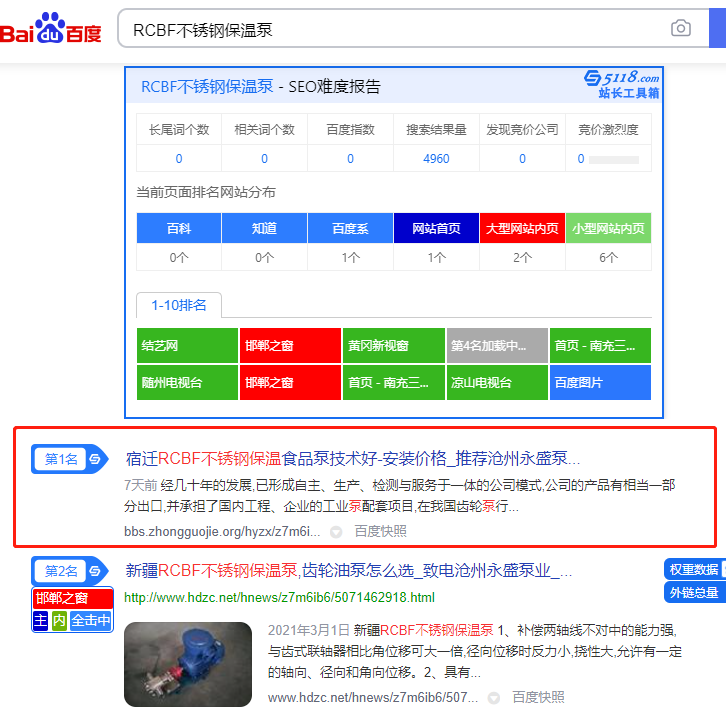Click the 结艺网 ranking tile
The height and width of the screenshot is (722, 726).
[188, 345]
